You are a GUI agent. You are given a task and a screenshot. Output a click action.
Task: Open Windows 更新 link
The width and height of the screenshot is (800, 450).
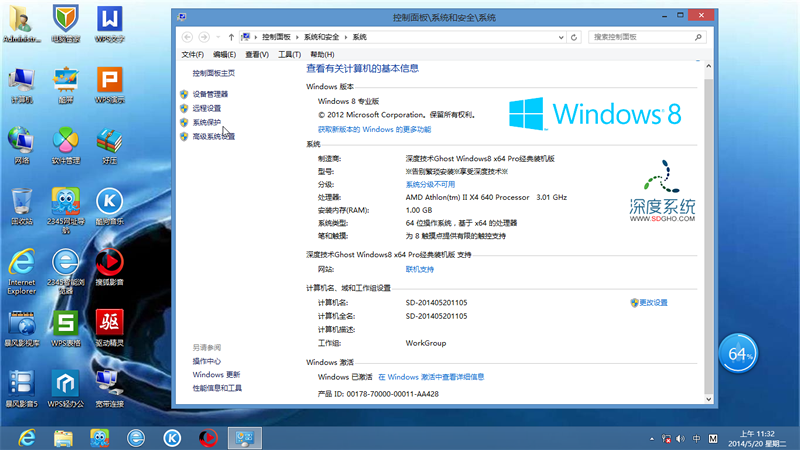[216, 374]
